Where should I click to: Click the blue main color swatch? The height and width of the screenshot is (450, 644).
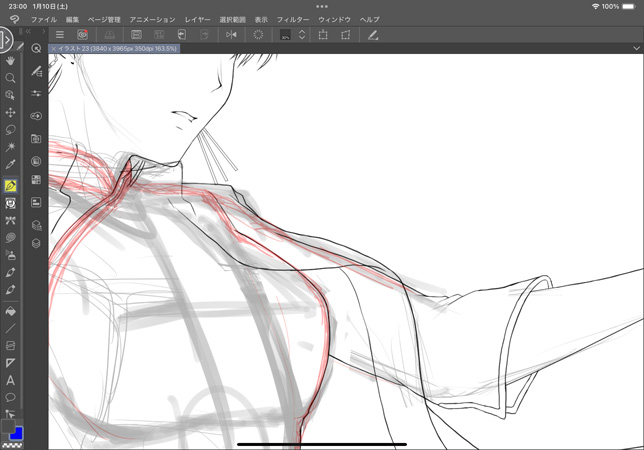(17, 434)
